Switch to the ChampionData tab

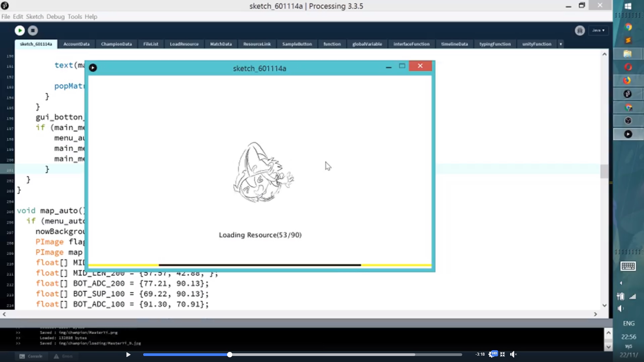pyautogui.click(x=116, y=44)
